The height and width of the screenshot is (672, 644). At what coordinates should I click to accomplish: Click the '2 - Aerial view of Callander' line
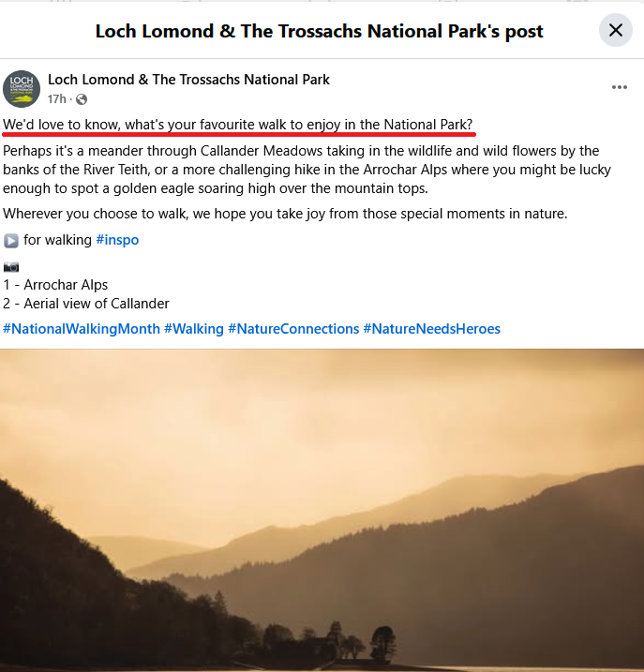[x=86, y=304]
